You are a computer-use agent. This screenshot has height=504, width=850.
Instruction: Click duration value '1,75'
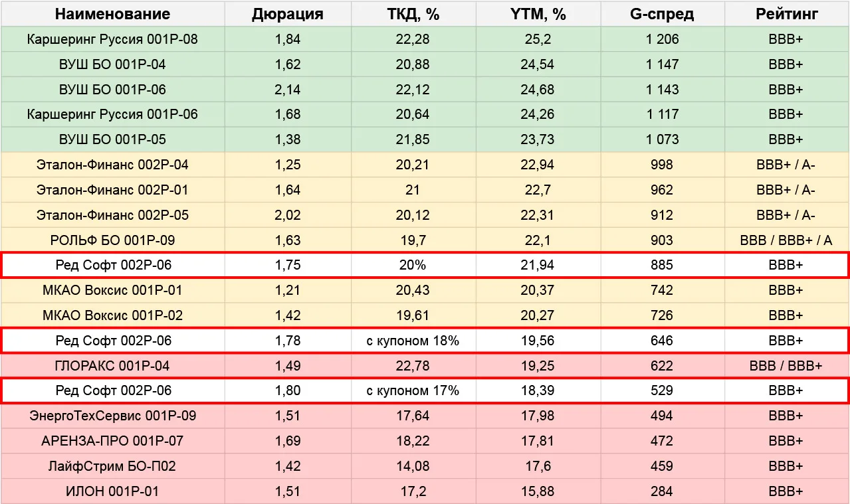[x=288, y=265]
